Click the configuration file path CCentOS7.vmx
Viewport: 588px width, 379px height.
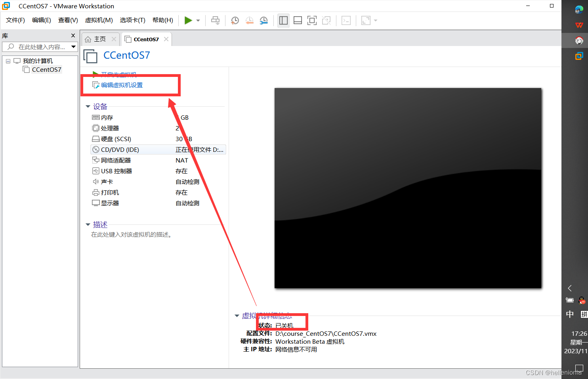(326, 333)
